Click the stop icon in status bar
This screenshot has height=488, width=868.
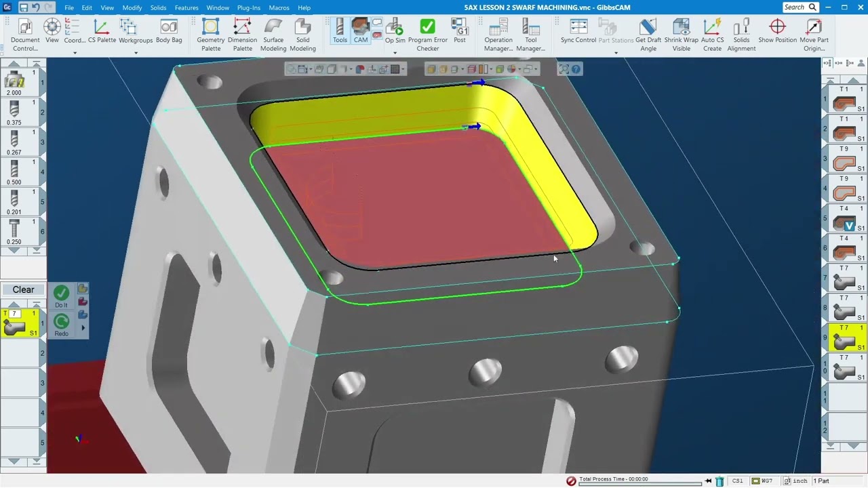[x=571, y=481]
